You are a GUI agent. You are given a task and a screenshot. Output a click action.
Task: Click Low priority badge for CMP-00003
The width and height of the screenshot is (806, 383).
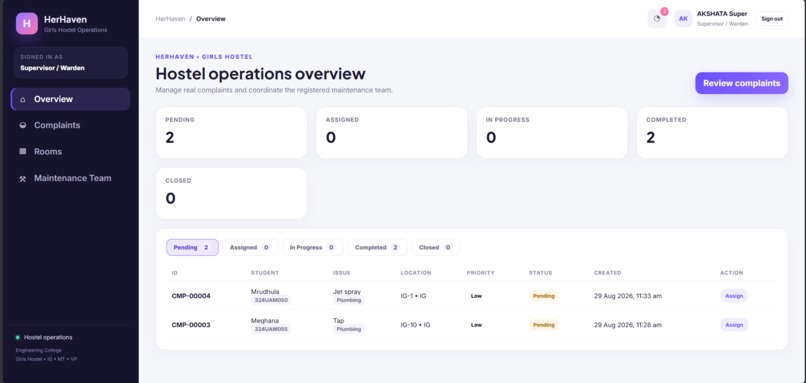click(x=477, y=325)
